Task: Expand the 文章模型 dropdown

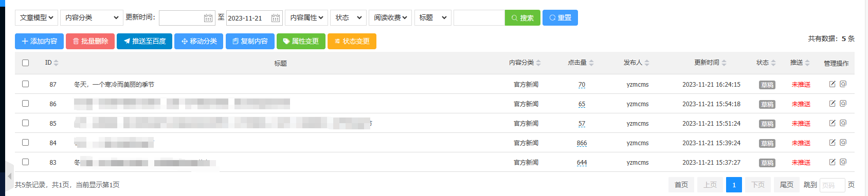Action: 36,17
